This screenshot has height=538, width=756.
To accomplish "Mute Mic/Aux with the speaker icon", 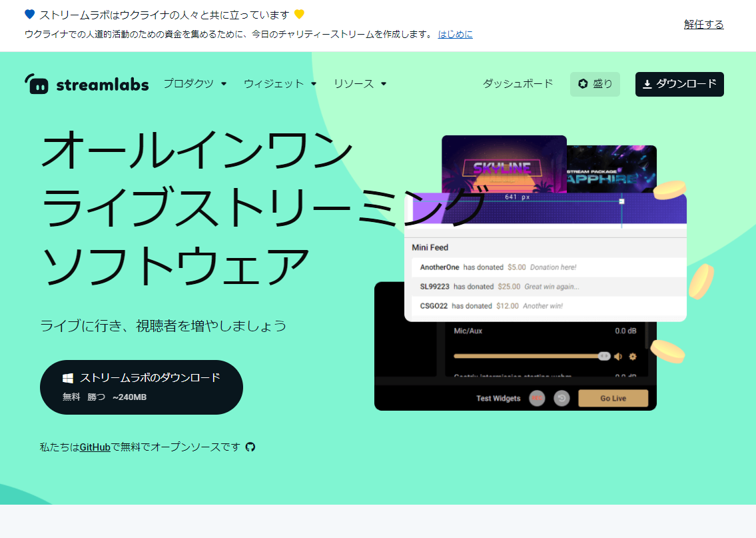I will pyautogui.click(x=618, y=357).
